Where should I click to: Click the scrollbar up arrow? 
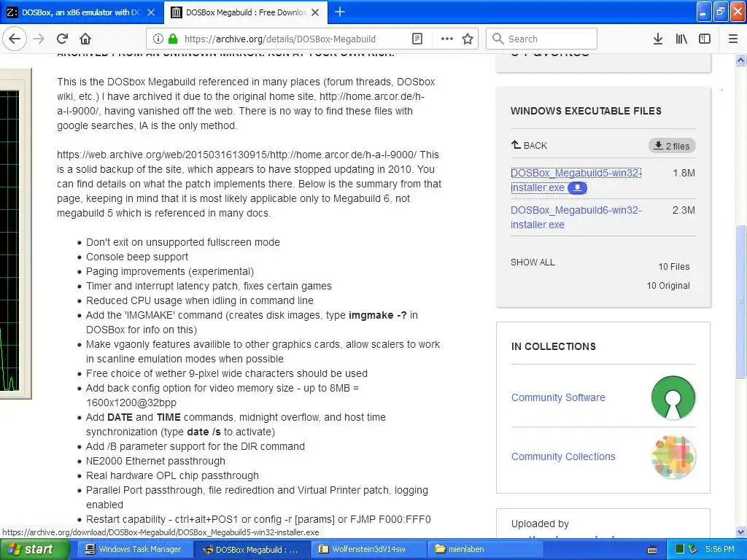pyautogui.click(x=741, y=60)
